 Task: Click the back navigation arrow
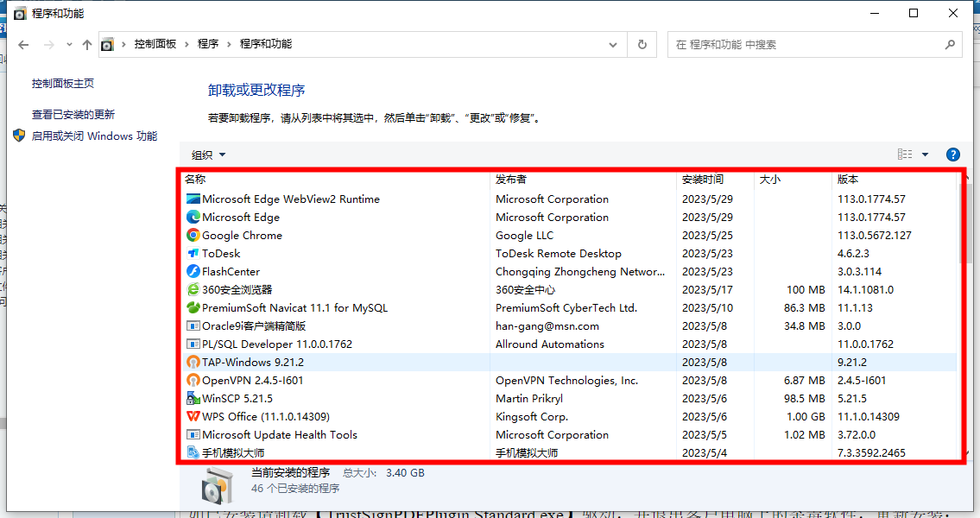(24, 45)
